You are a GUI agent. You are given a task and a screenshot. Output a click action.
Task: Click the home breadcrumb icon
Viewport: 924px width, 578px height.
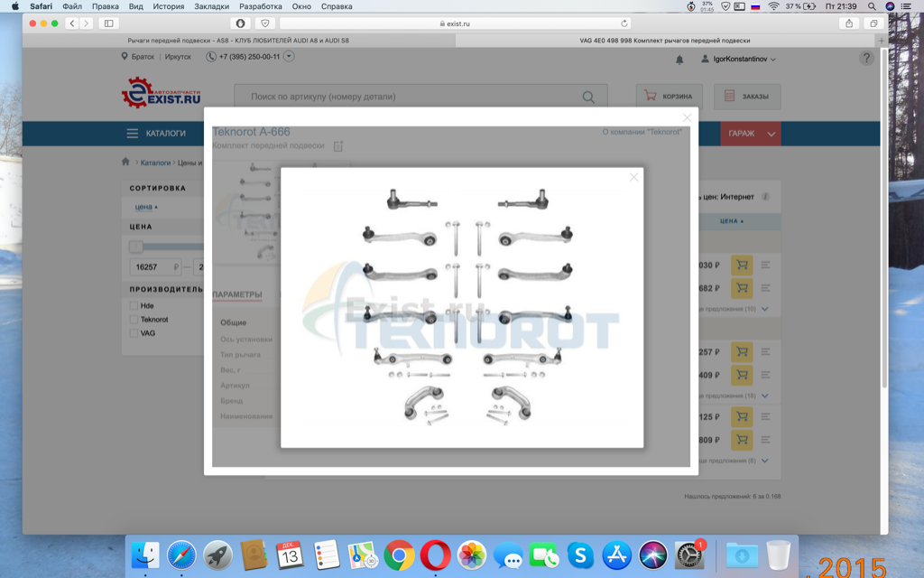(x=126, y=163)
